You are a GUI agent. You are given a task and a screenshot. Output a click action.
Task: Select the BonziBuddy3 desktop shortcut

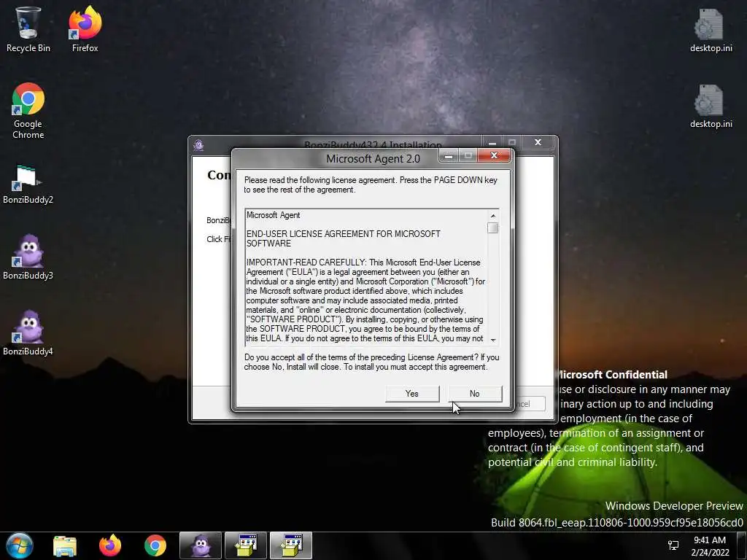pyautogui.click(x=28, y=257)
